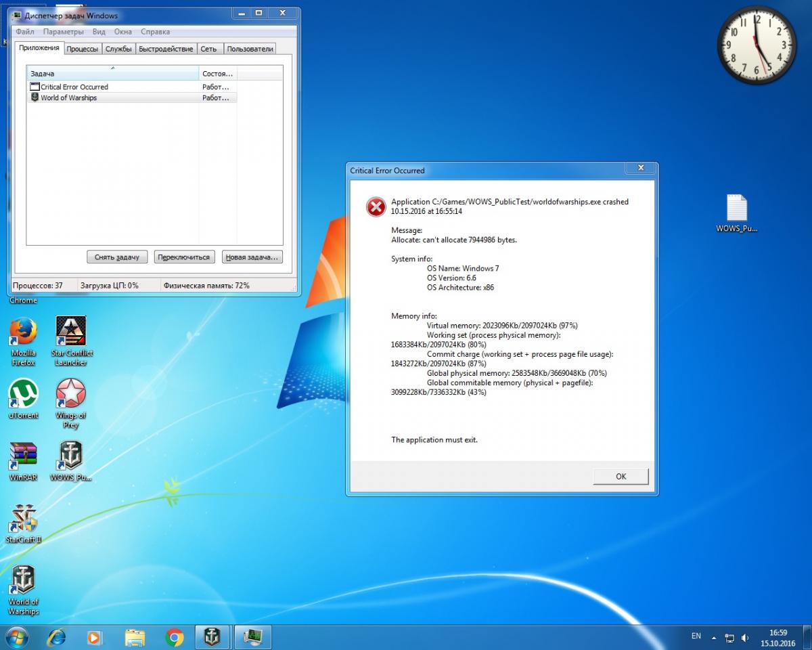The height and width of the screenshot is (650, 812).
Task: Select the Wings of Prey desktop icon
Action: click(x=71, y=404)
